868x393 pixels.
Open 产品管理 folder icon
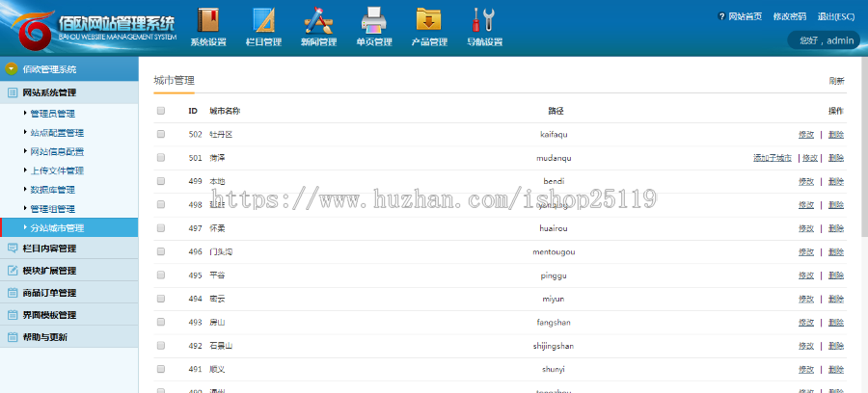click(429, 20)
